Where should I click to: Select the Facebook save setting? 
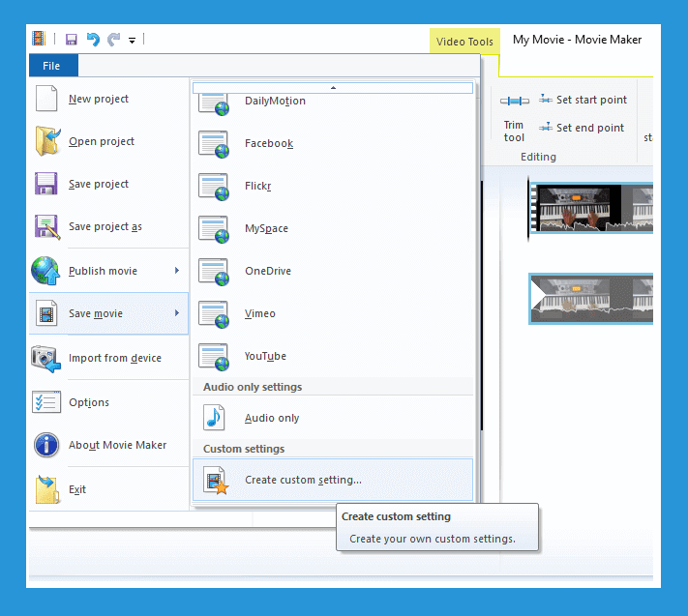333,143
